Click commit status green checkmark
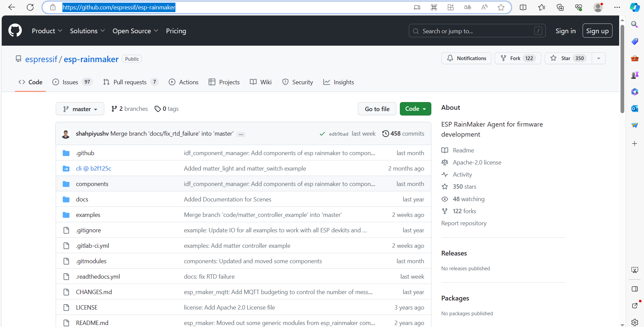 (x=322, y=134)
